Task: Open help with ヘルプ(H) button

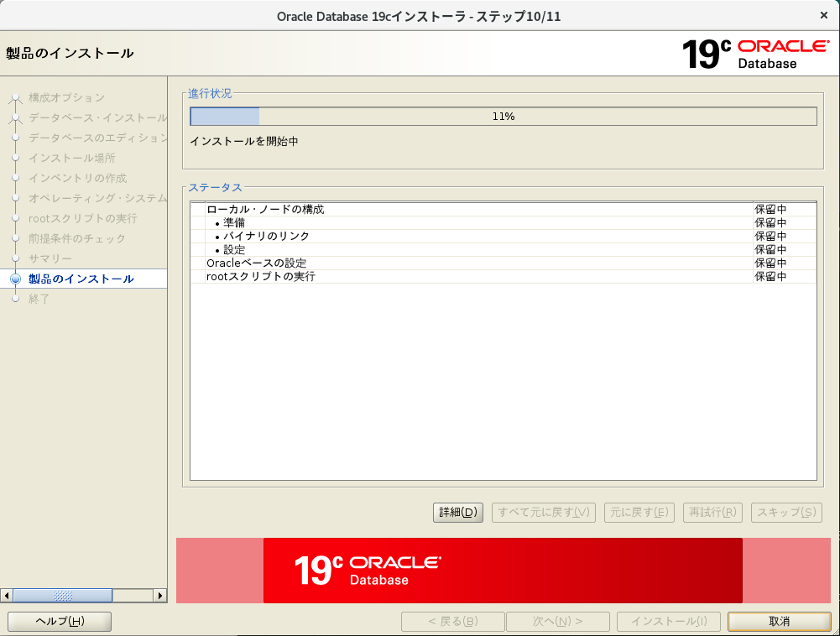Action: [x=59, y=621]
